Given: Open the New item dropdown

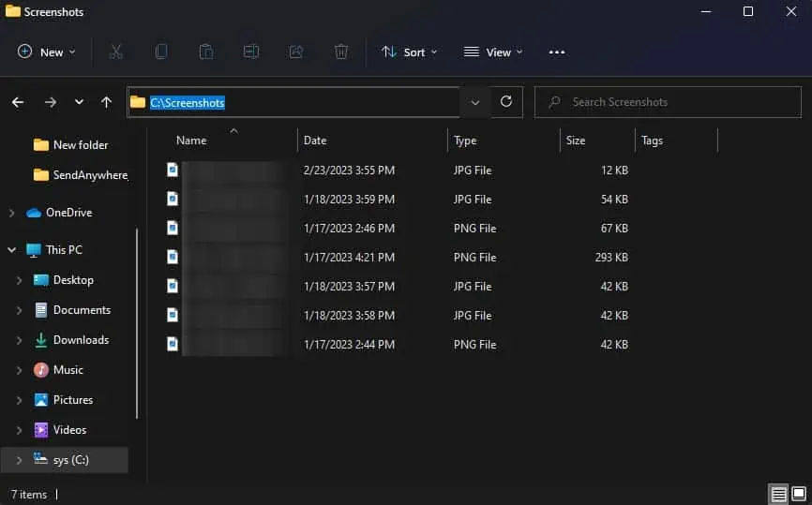Looking at the screenshot, I should 47,52.
